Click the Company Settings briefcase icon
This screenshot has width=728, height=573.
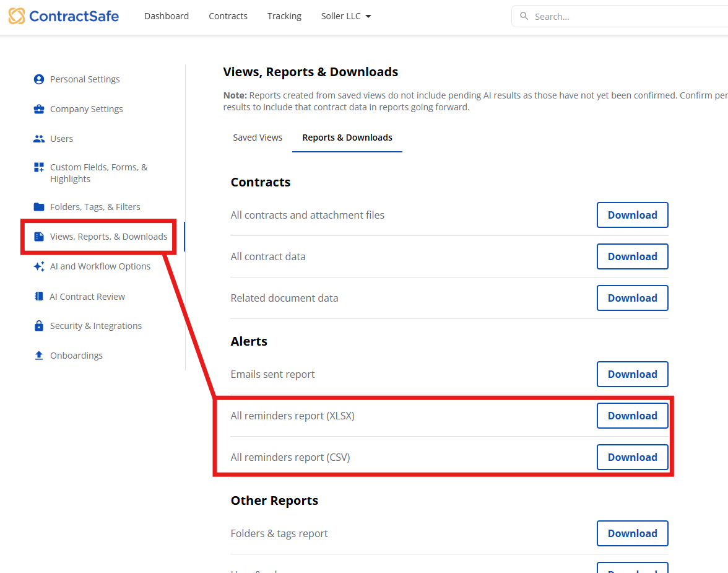tap(39, 109)
